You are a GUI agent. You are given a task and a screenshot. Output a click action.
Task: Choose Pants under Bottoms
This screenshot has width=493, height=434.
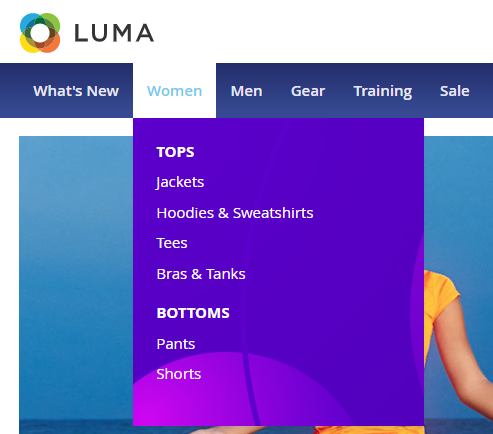click(176, 344)
